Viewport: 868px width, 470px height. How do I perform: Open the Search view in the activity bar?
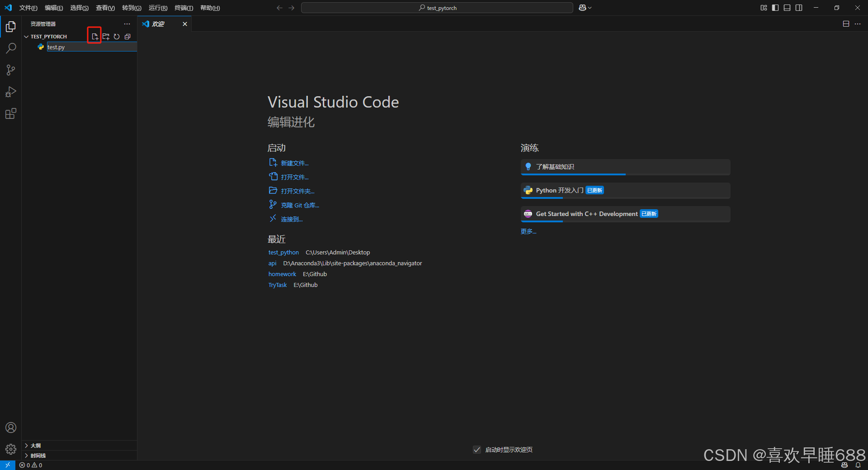pos(10,48)
